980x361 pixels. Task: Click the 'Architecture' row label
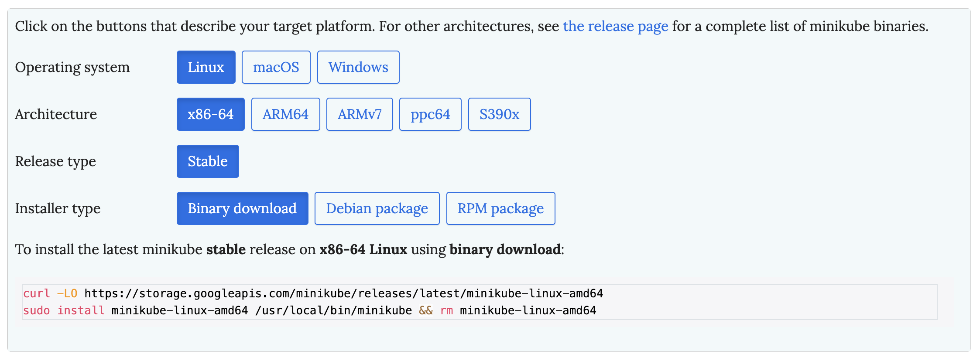click(56, 114)
